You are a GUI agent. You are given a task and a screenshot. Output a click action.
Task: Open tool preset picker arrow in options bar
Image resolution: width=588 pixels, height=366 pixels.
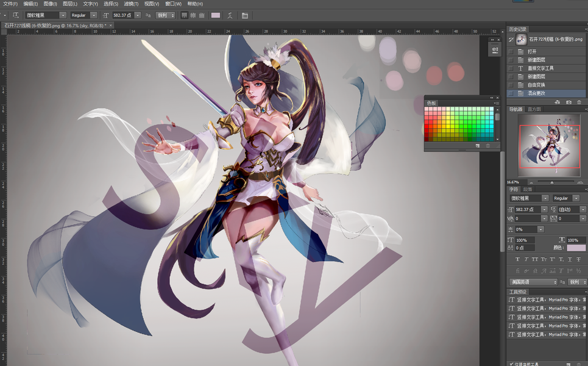coord(4,15)
